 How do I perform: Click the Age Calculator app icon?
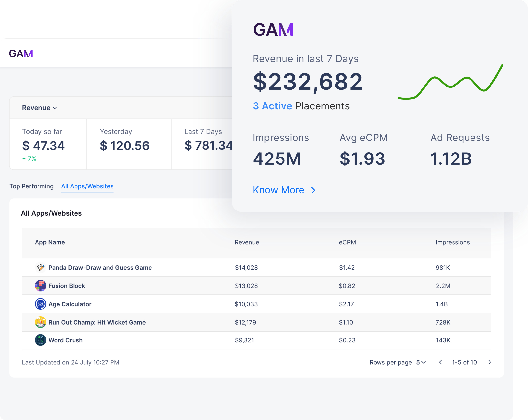tap(40, 304)
